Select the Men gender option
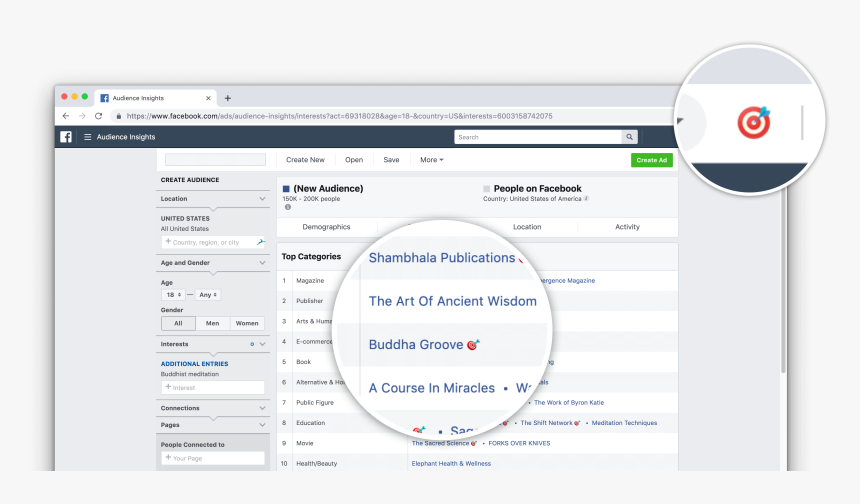Viewport: 860px width, 504px height. [x=212, y=324]
